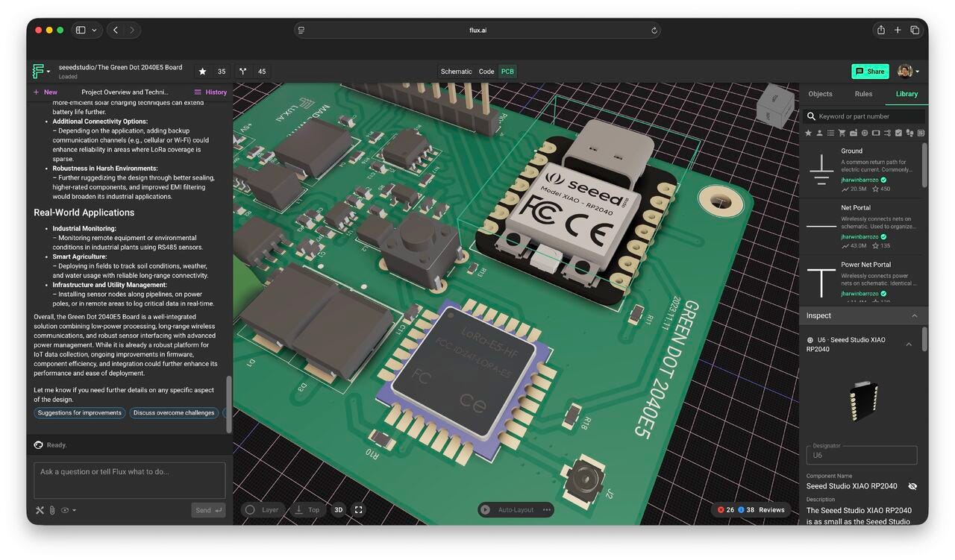This screenshot has width=955, height=560.
Task: Click the flux.ai address bar
Action: (477, 31)
